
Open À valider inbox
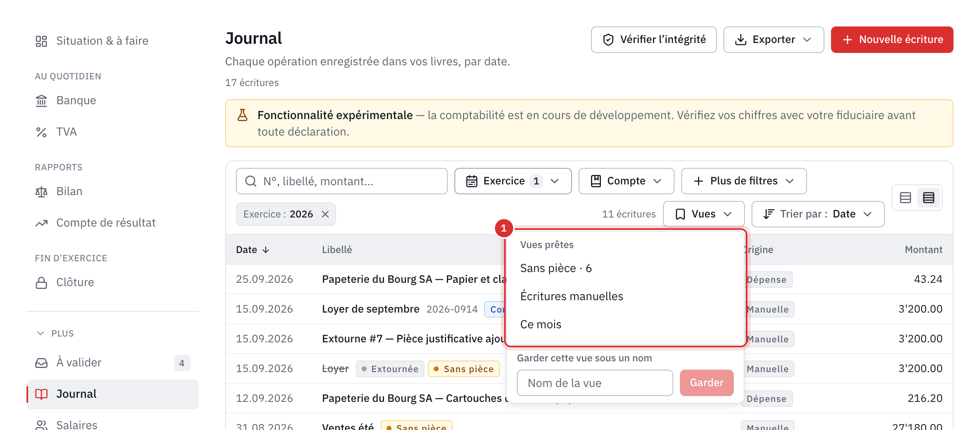113,363
